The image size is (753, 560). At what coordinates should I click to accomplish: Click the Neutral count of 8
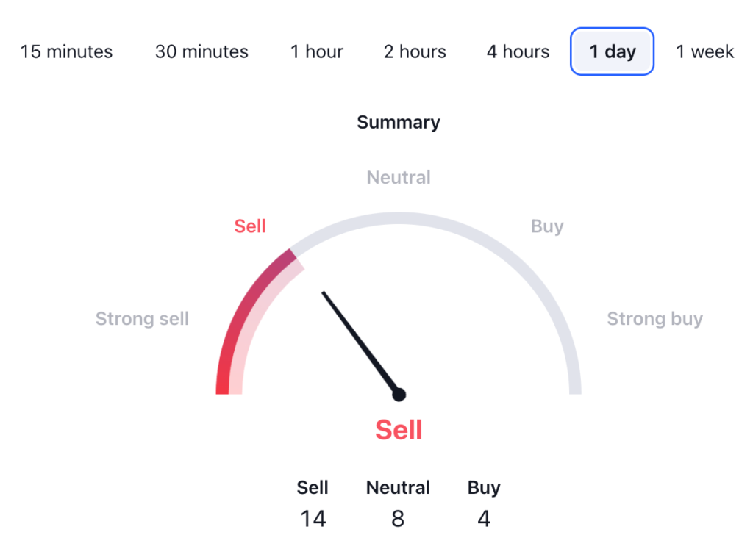[398, 519]
